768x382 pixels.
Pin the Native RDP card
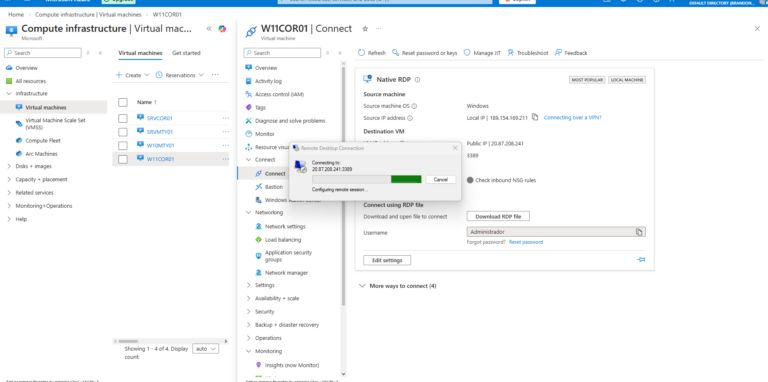[641, 260]
